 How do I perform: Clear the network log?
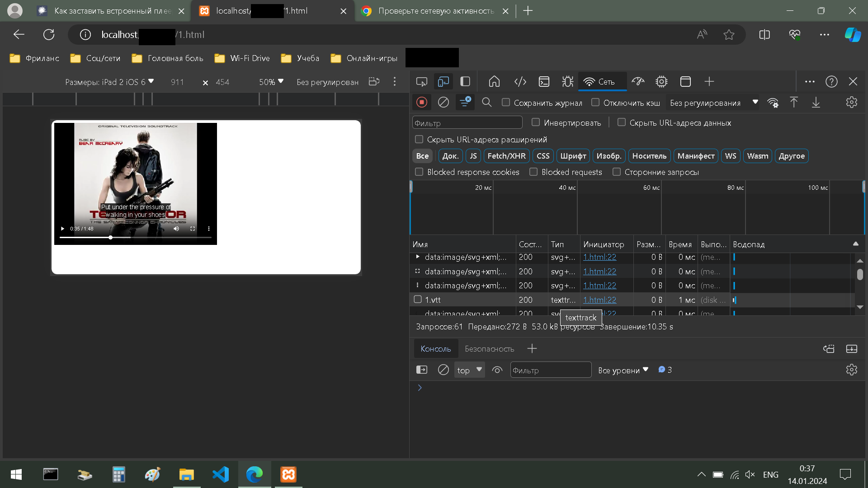click(x=443, y=103)
